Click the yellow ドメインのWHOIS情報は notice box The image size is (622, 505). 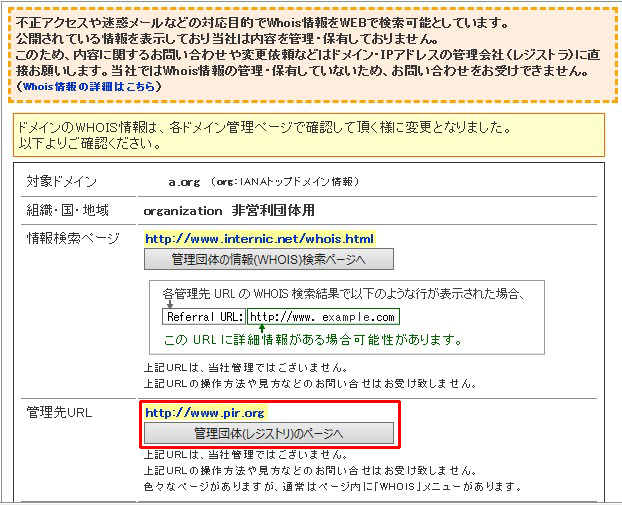[x=310, y=136]
